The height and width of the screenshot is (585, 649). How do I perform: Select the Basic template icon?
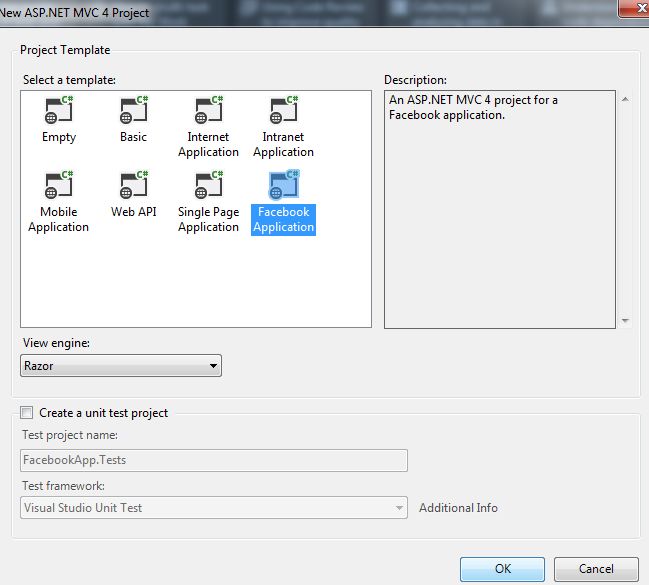pyautogui.click(x=134, y=110)
